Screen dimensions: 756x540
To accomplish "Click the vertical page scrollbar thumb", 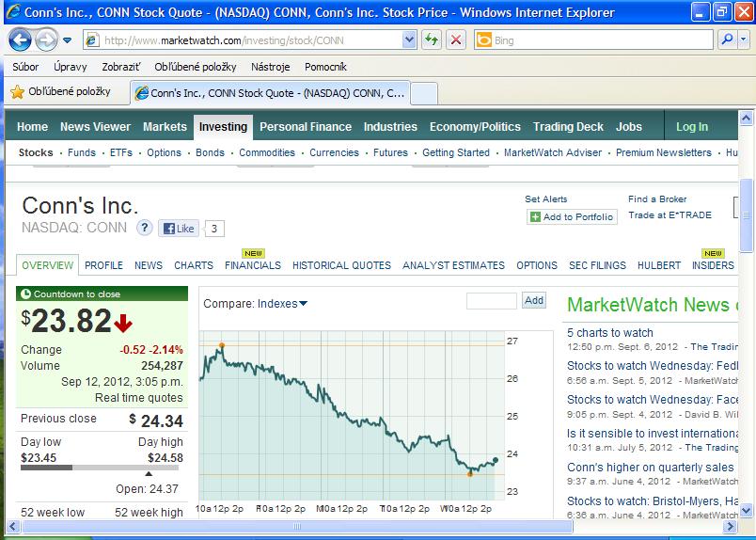I will click(x=746, y=214).
